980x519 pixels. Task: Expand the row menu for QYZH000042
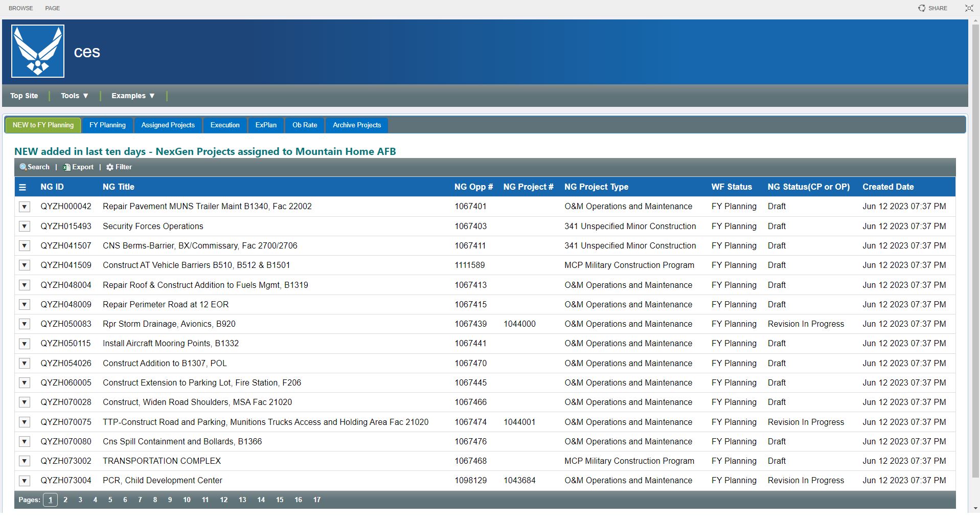click(x=24, y=207)
